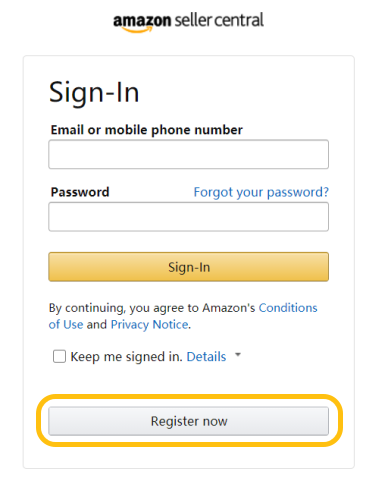Open the Forgot your password link
This screenshot has height=481, width=392.
click(x=261, y=192)
